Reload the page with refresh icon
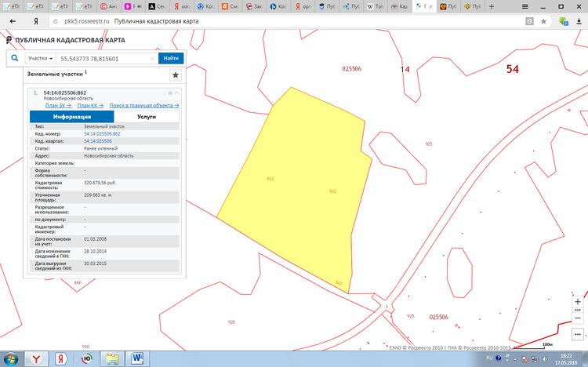 click(56, 21)
